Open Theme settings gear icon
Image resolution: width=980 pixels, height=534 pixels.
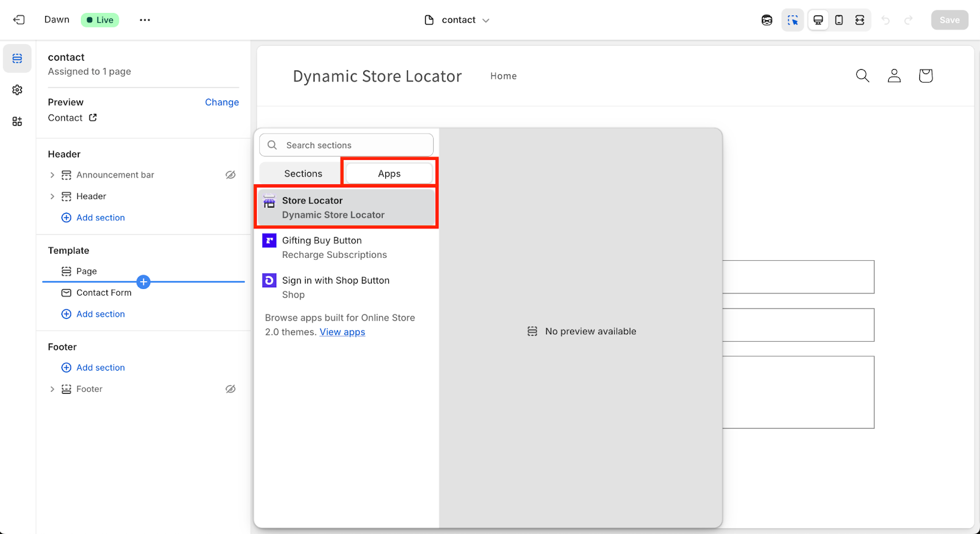(x=17, y=90)
